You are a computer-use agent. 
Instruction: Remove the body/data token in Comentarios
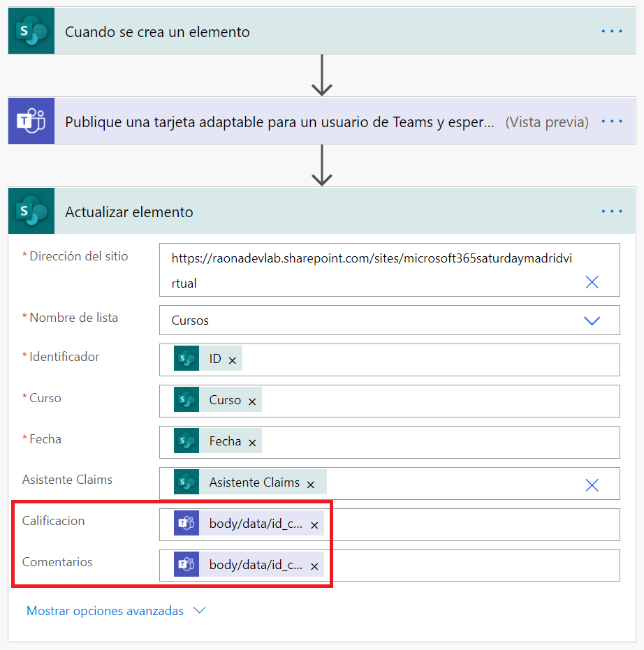314,566
